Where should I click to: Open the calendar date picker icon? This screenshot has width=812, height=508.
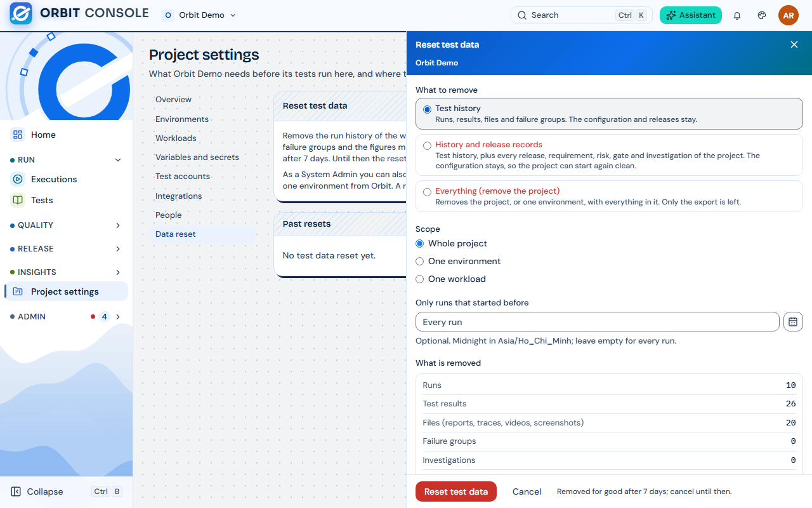pyautogui.click(x=793, y=322)
